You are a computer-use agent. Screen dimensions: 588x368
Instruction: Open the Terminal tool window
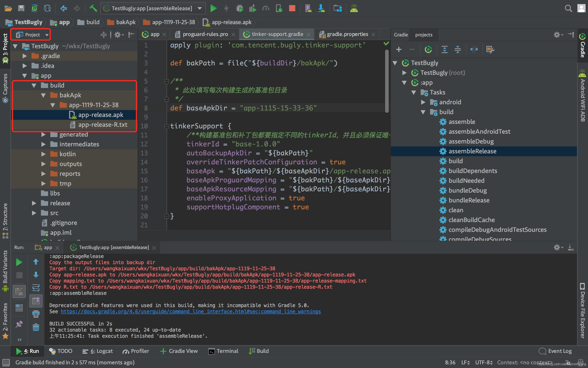pyautogui.click(x=224, y=351)
